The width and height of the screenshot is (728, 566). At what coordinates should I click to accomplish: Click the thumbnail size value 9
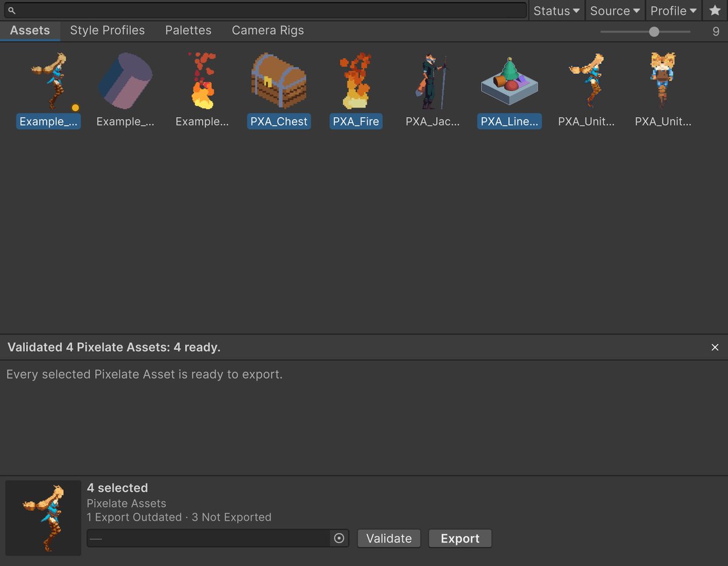716,32
